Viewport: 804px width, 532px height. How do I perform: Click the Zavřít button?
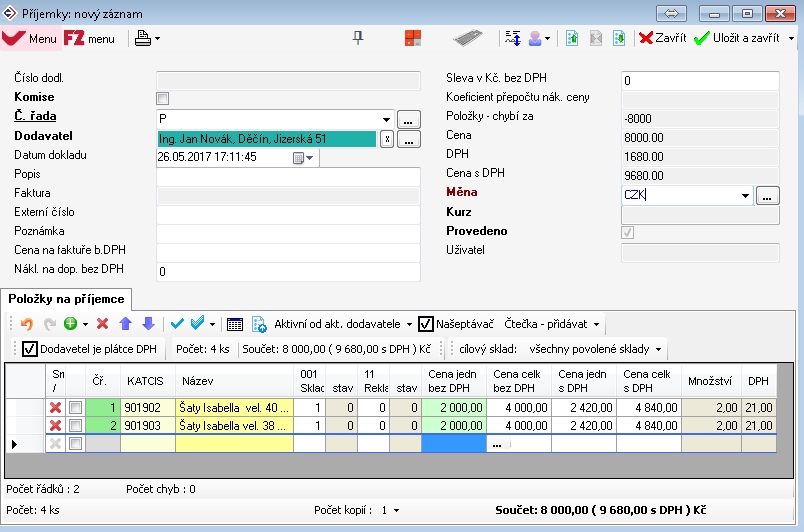pyautogui.click(x=663, y=38)
